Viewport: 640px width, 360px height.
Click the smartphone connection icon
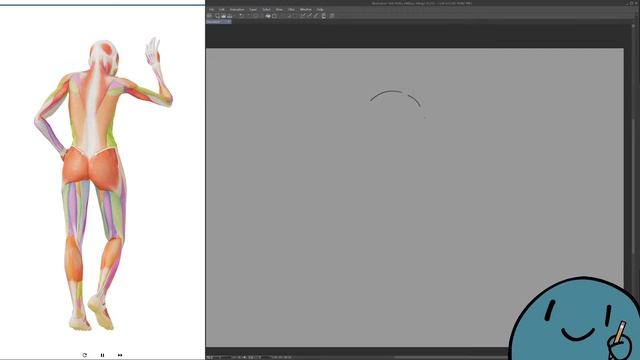(x=324, y=16)
